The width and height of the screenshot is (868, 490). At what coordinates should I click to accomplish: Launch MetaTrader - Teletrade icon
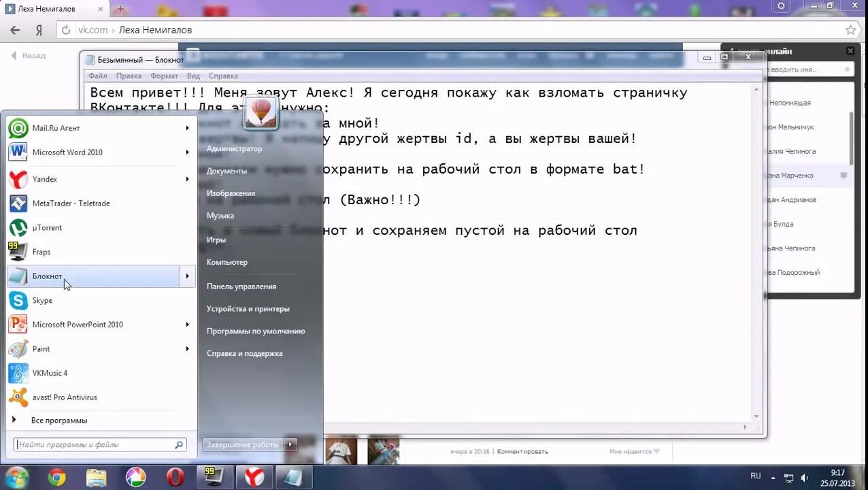point(18,203)
